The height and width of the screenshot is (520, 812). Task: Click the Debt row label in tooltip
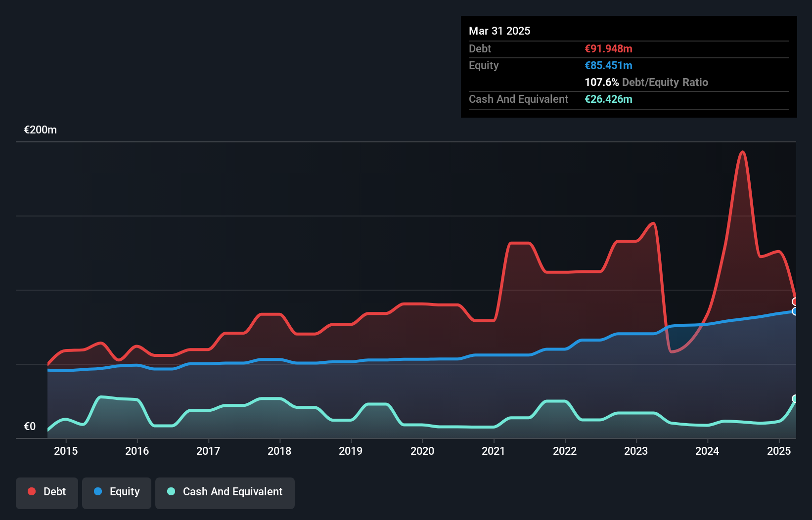click(x=480, y=48)
